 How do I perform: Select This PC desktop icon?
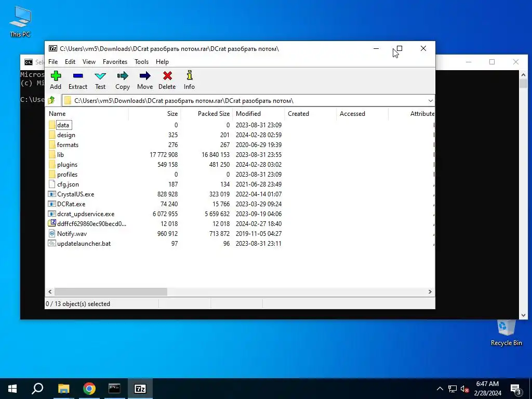click(20, 22)
